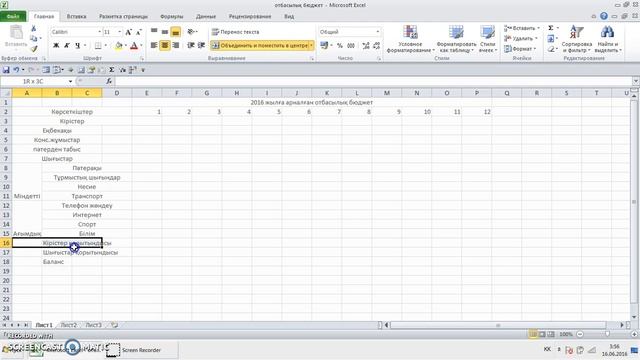Viewport: 640px width, 360px height.
Task: Click the increase decimal icon
Action: click(x=366, y=45)
